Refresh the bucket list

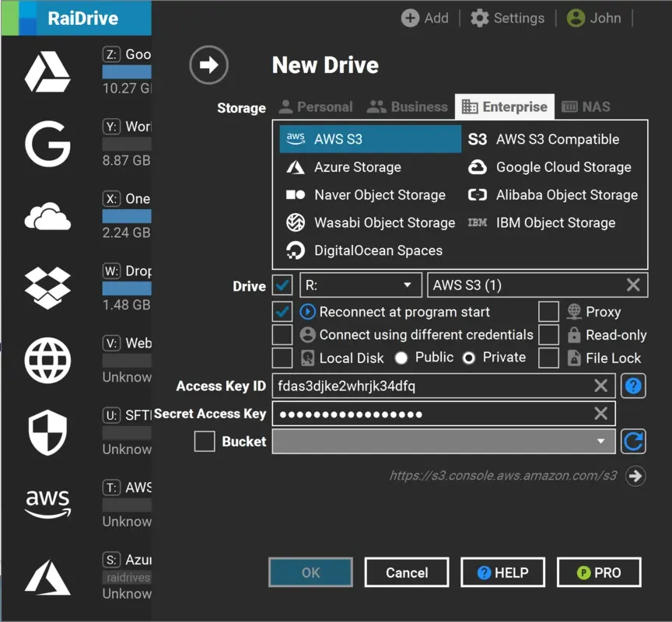point(633,441)
